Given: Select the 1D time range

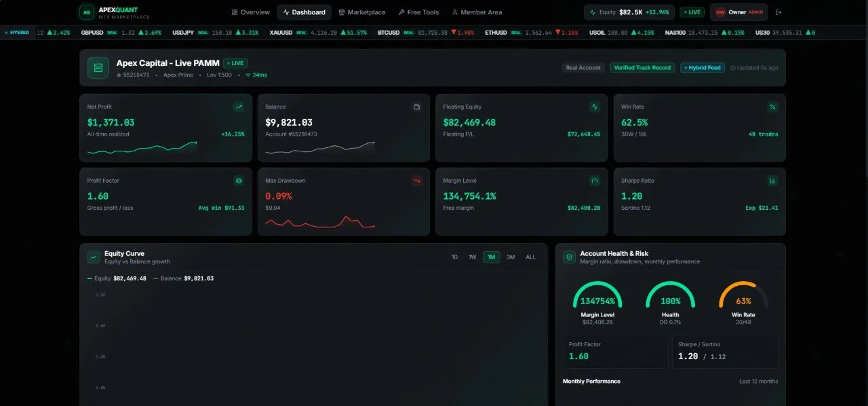Looking at the screenshot, I should (x=454, y=257).
